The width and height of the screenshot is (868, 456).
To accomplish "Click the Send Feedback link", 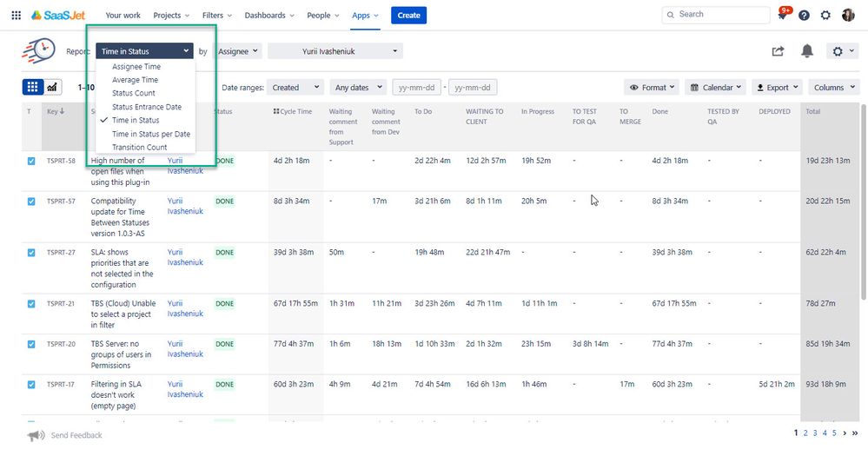I will click(76, 435).
